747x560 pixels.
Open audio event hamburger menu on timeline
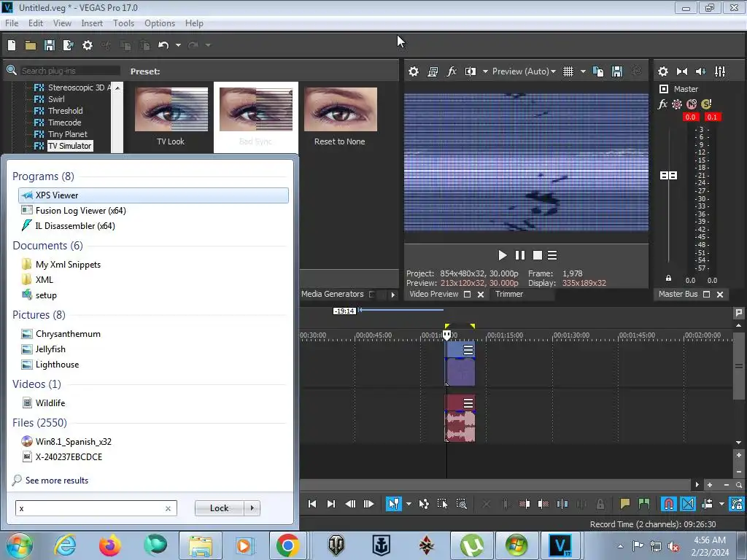tap(468, 404)
